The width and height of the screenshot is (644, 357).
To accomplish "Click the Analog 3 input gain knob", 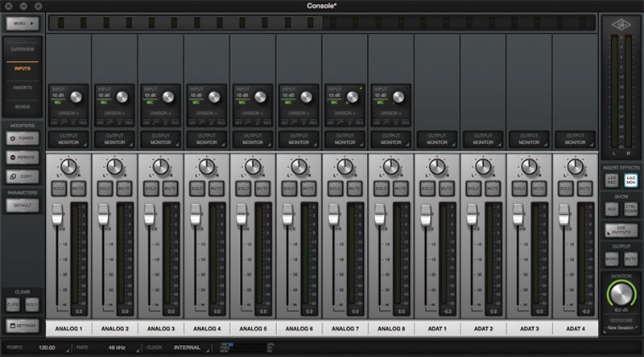I will click(x=168, y=97).
